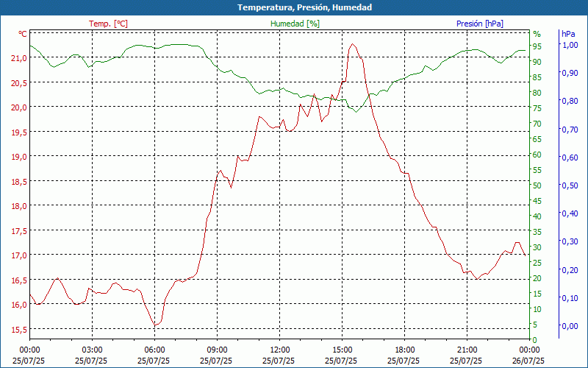Click the 30 humidity axis value
This screenshot has width=588, height=368.
(x=537, y=247)
